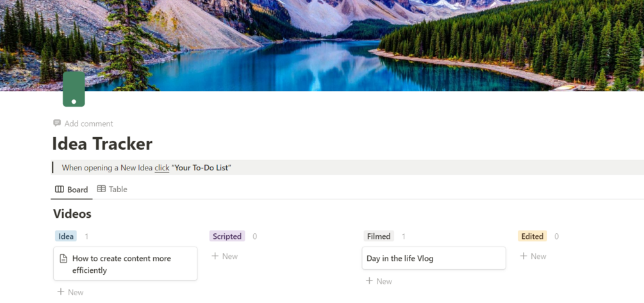Viewport: 644px width, 303px height.
Task: Select the Board tab
Action: point(72,189)
